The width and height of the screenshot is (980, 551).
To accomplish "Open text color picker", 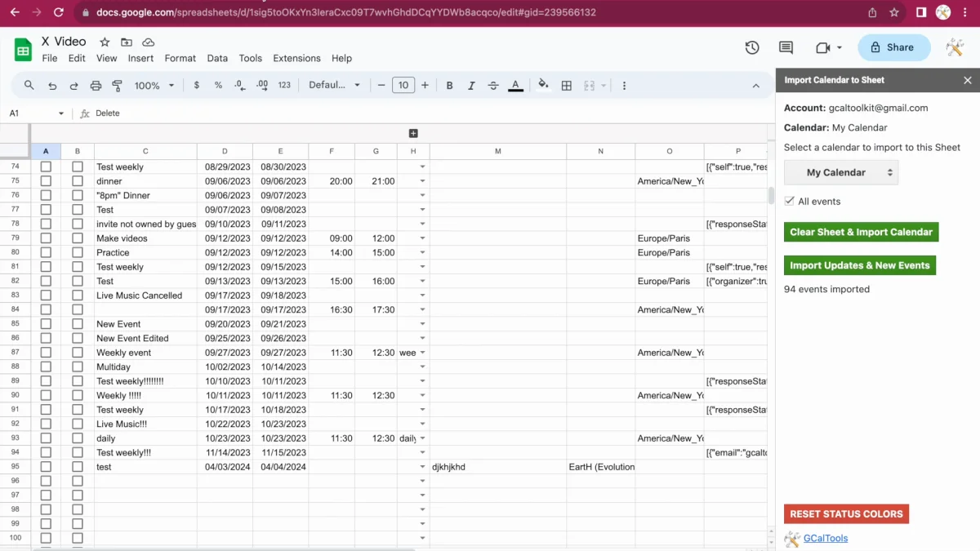I will (515, 85).
